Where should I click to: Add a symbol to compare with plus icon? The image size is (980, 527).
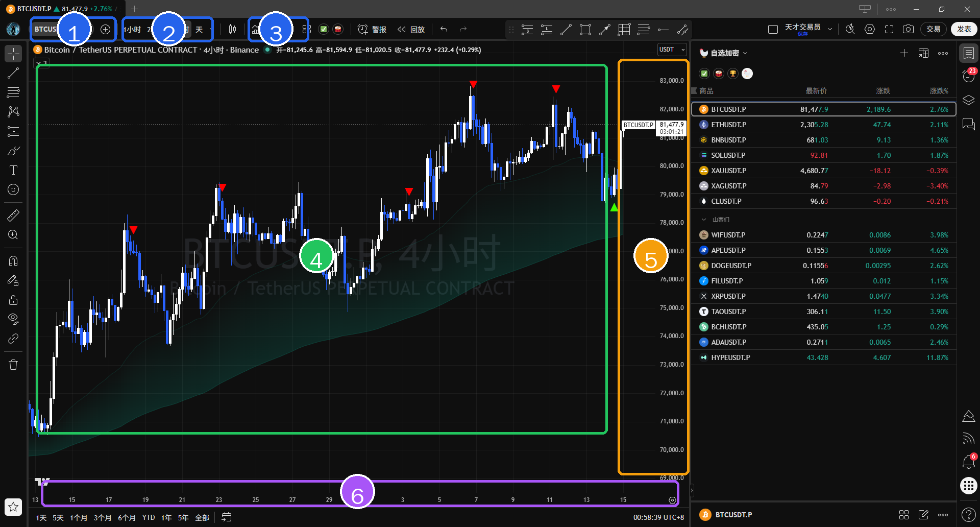pos(105,29)
